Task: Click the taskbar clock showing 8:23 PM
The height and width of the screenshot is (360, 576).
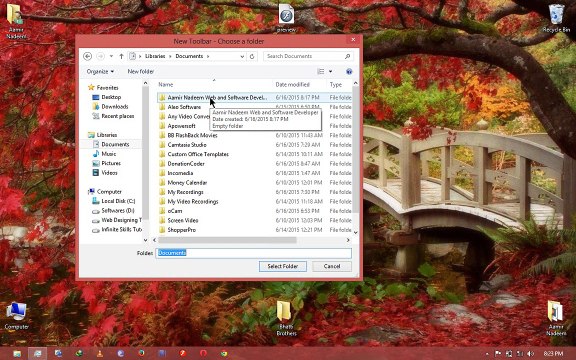Action: pos(553,353)
